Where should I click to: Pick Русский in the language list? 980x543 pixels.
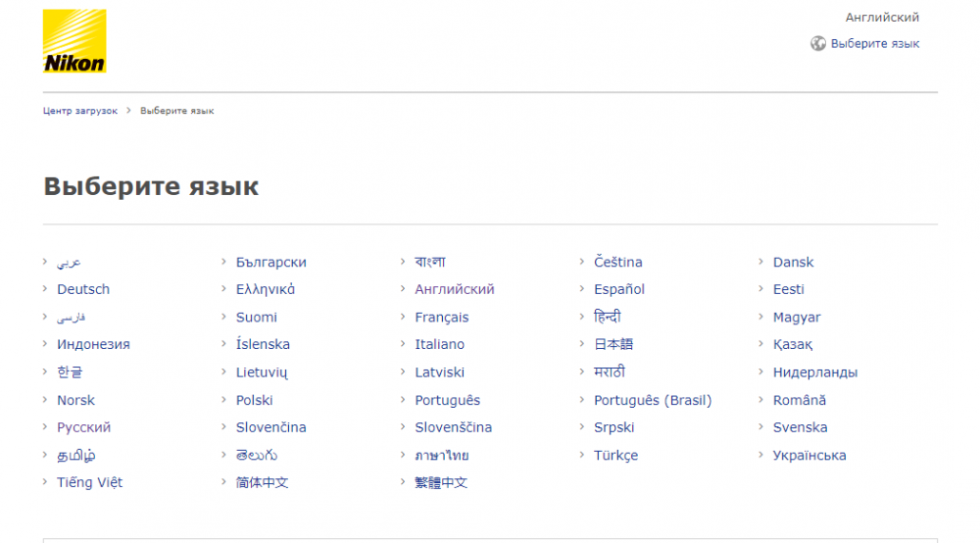point(83,427)
